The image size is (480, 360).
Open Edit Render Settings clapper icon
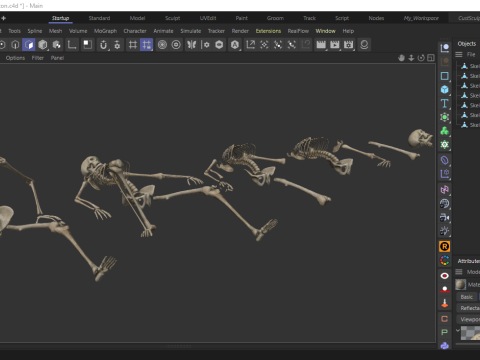pos(349,45)
